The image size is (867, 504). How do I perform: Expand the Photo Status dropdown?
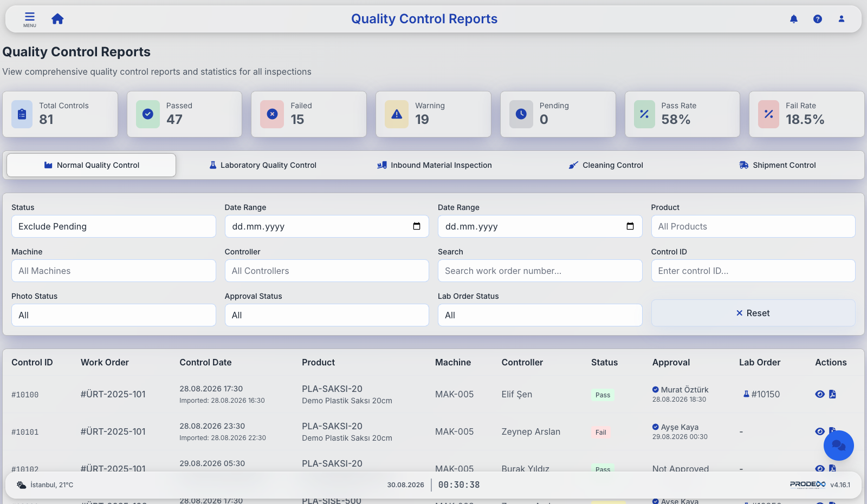point(114,315)
